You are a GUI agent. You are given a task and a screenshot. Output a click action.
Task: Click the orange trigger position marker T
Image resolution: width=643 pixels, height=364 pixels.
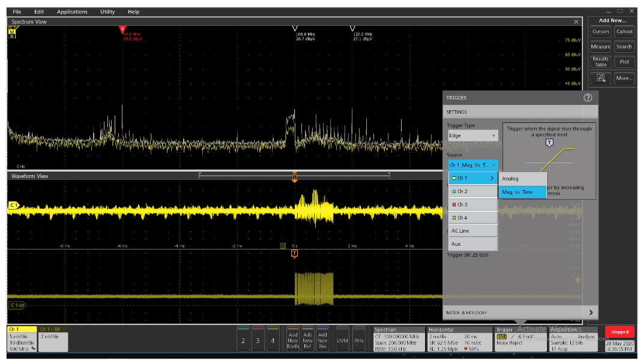[294, 176]
